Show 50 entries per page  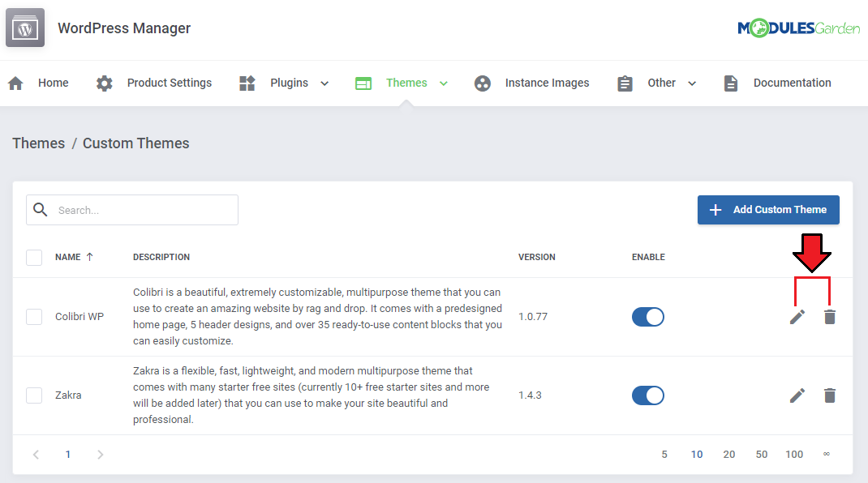click(762, 454)
